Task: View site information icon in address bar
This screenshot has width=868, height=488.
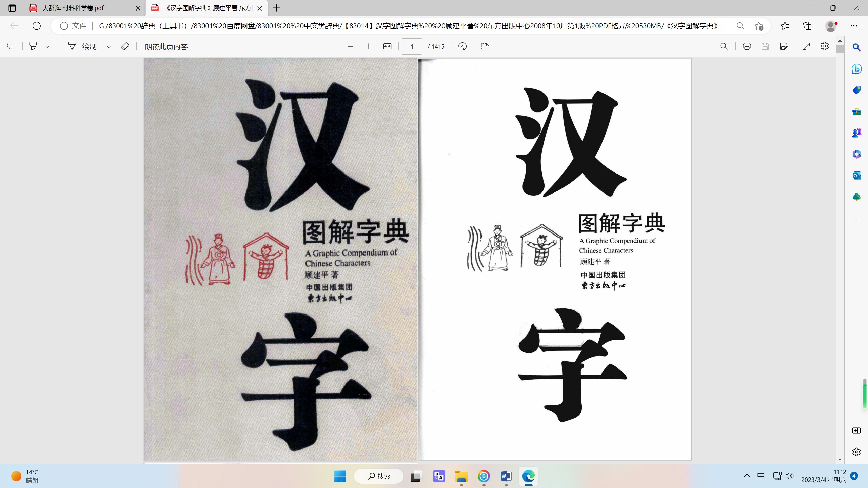Action: (x=64, y=26)
